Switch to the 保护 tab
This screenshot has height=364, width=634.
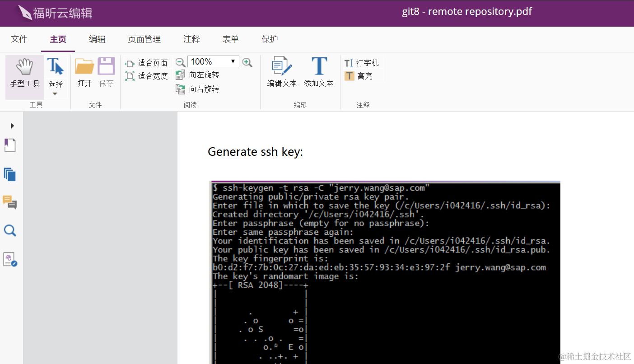pos(270,39)
